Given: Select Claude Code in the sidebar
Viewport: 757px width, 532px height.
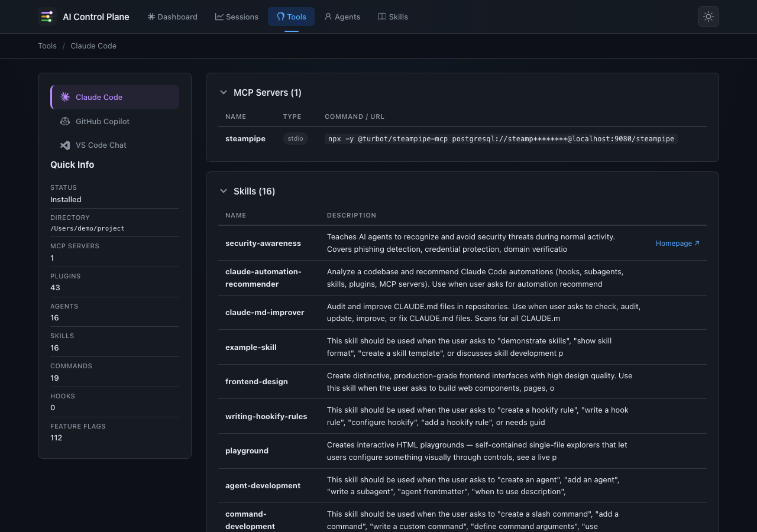Looking at the screenshot, I should [x=115, y=97].
